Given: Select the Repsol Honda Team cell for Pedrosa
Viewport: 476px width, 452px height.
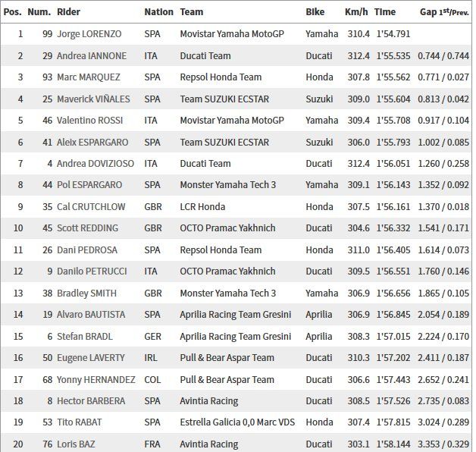Looking at the screenshot, I should point(221,250).
